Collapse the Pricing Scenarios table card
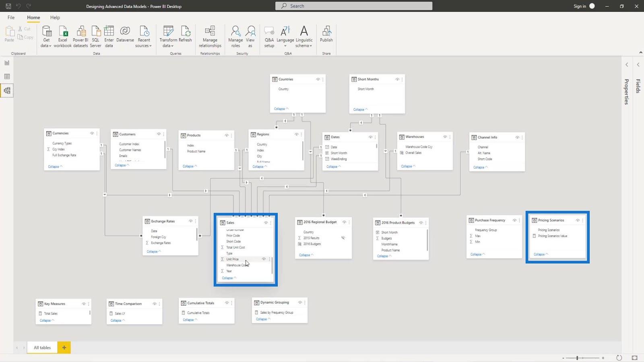The width and height of the screenshot is (644, 362). [x=541, y=254]
